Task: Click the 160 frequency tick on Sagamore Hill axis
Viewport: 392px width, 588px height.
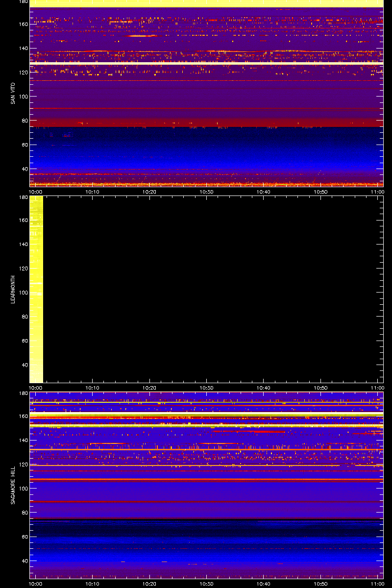Action: tap(23, 416)
